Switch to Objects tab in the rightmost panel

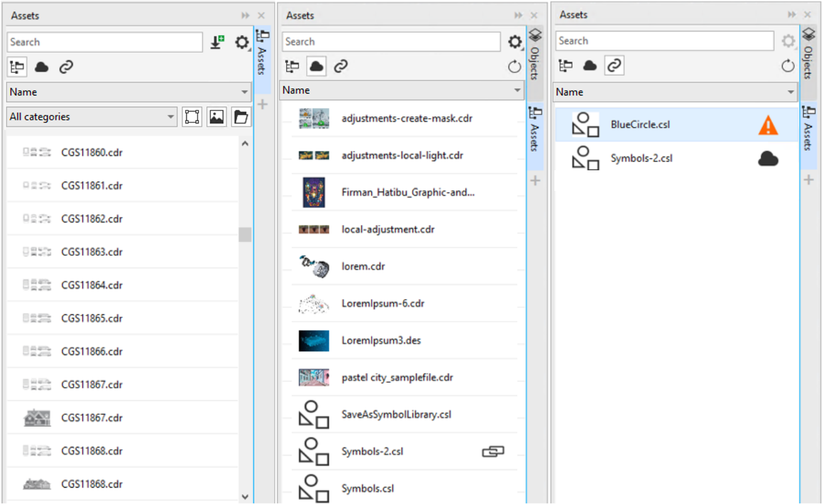(808, 54)
